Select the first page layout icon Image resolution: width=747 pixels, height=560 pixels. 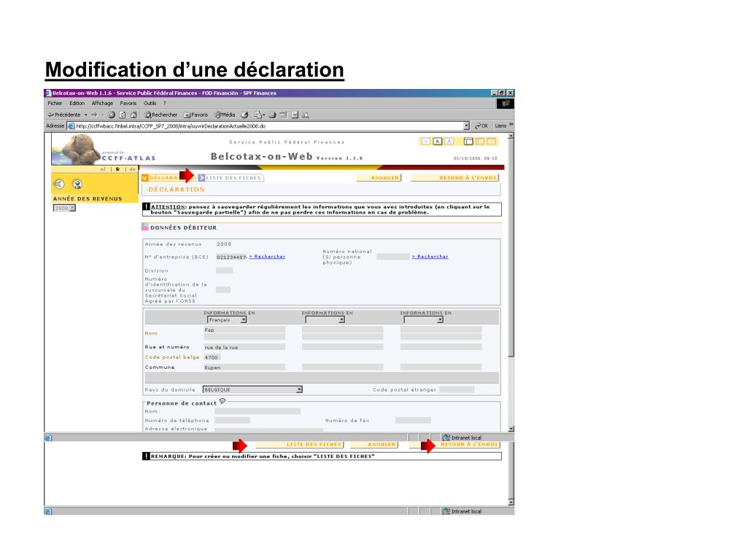[x=468, y=141]
